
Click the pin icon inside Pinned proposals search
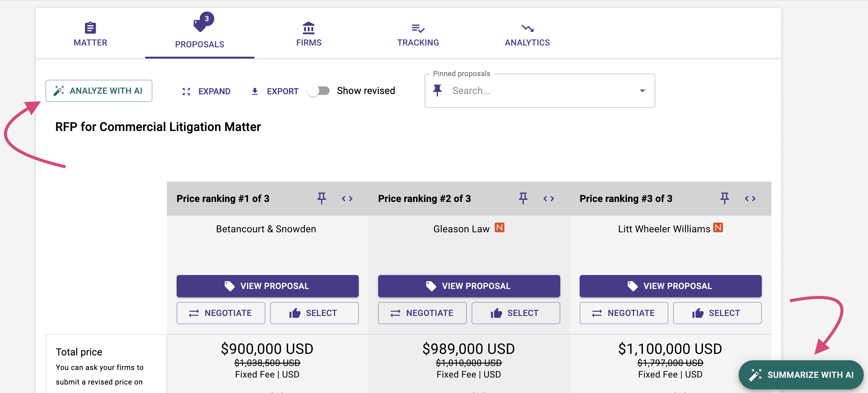coord(437,90)
